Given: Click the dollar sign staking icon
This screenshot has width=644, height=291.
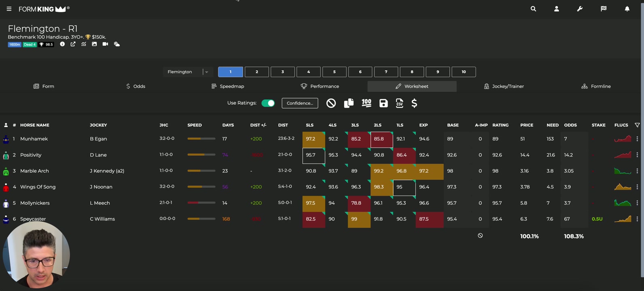Looking at the screenshot, I should point(414,103).
